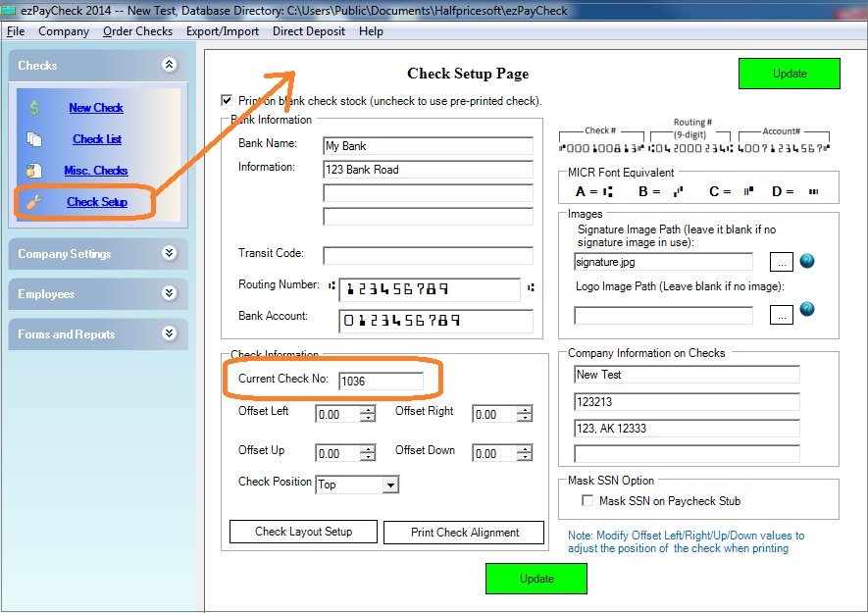Expand the Company Settings section

95,253
